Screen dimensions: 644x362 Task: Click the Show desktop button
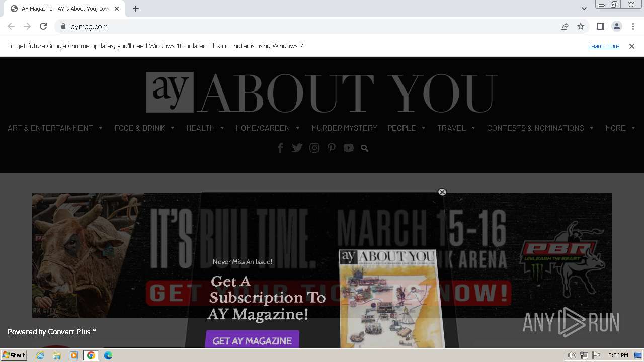click(638, 355)
